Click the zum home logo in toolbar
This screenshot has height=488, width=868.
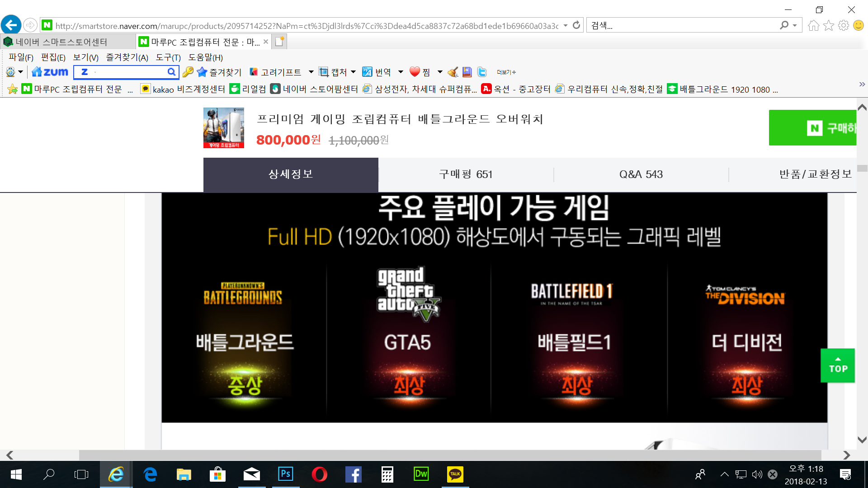tap(50, 72)
